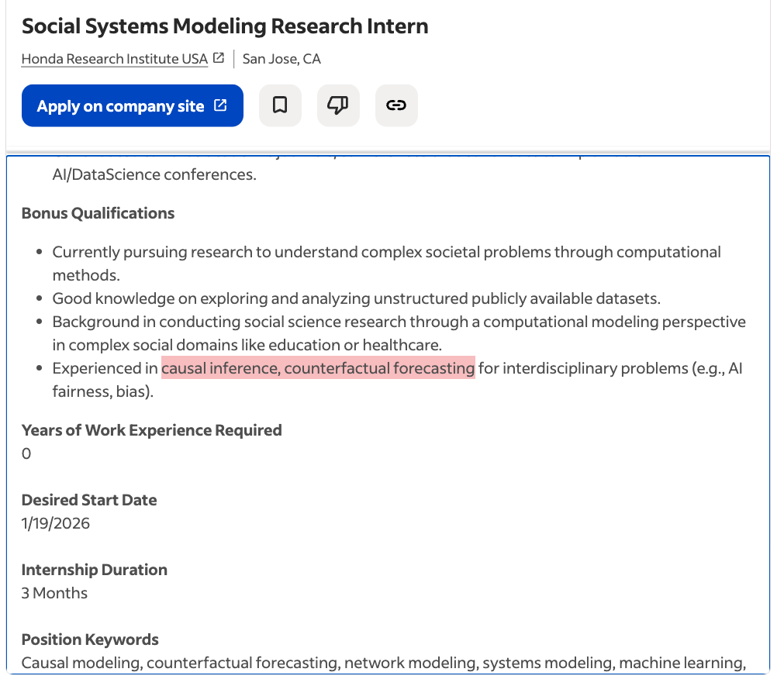Click the external arrow icon inside Apply button
Image resolution: width=784 pixels, height=679 pixels.
coord(221,105)
